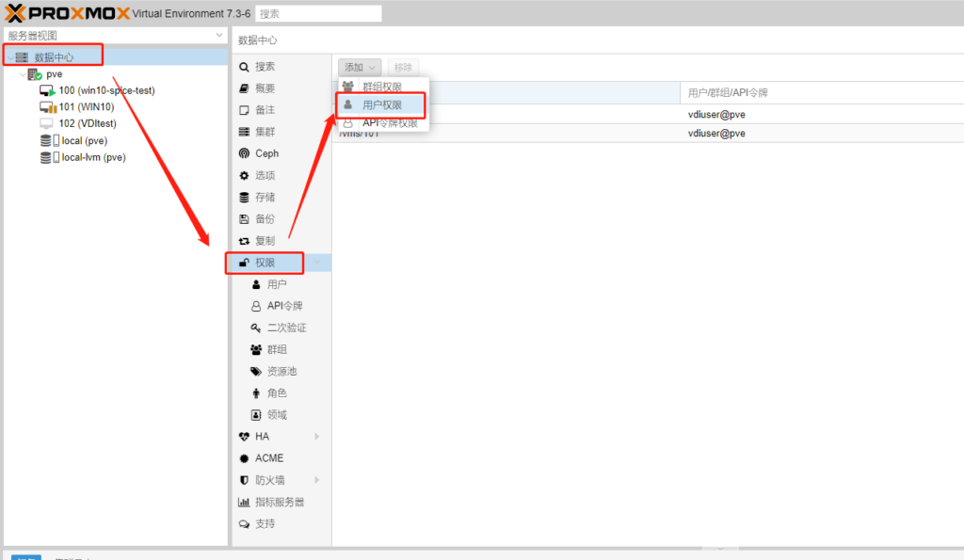Collapse the pve node in tree
964x560 pixels.
(x=23, y=74)
